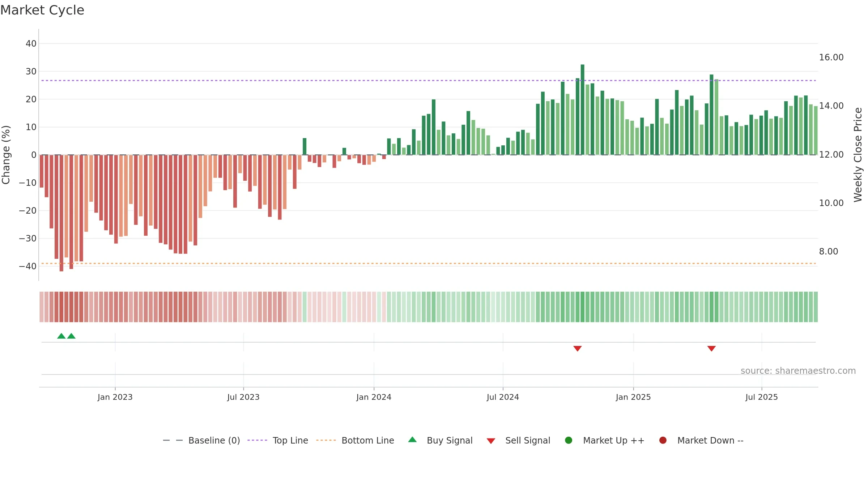
Task: Click the green Market Up circle in legend
Action: (569, 440)
